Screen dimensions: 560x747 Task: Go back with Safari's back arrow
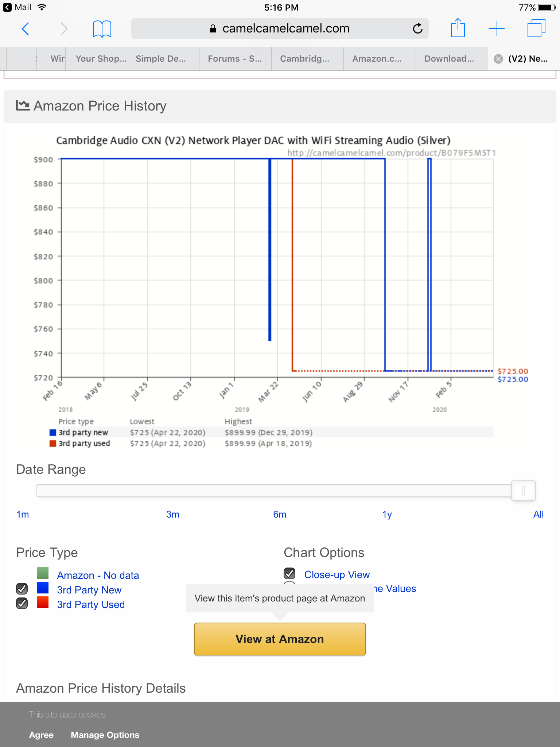25,28
